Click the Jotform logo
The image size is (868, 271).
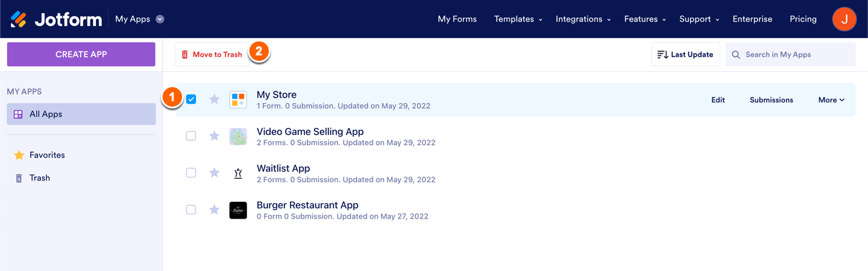click(x=56, y=19)
